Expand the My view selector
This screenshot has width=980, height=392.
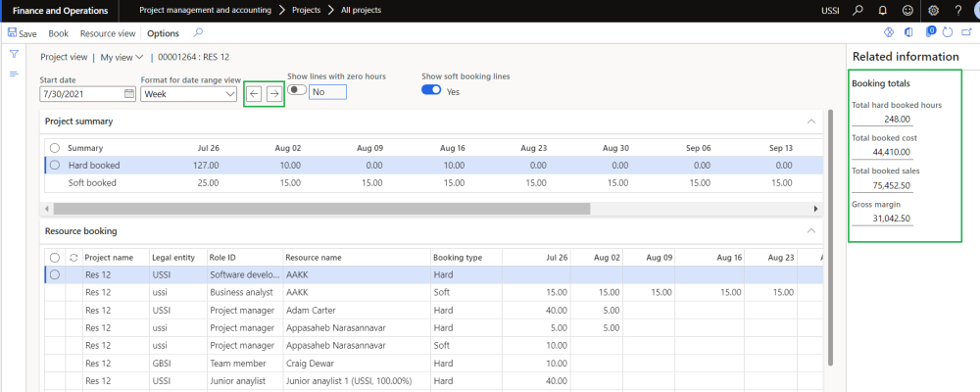pos(122,57)
